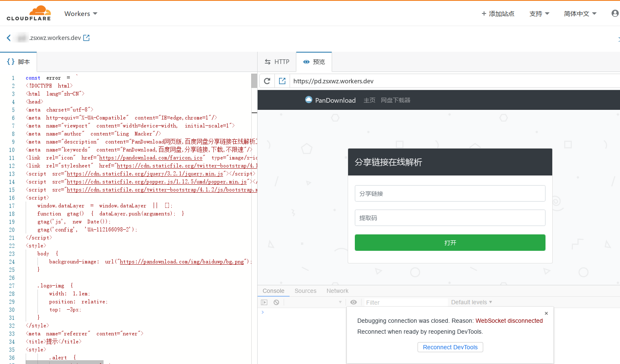The image size is (620, 364).
Task: Switch to the Console devtools tab
Action: 274,291
